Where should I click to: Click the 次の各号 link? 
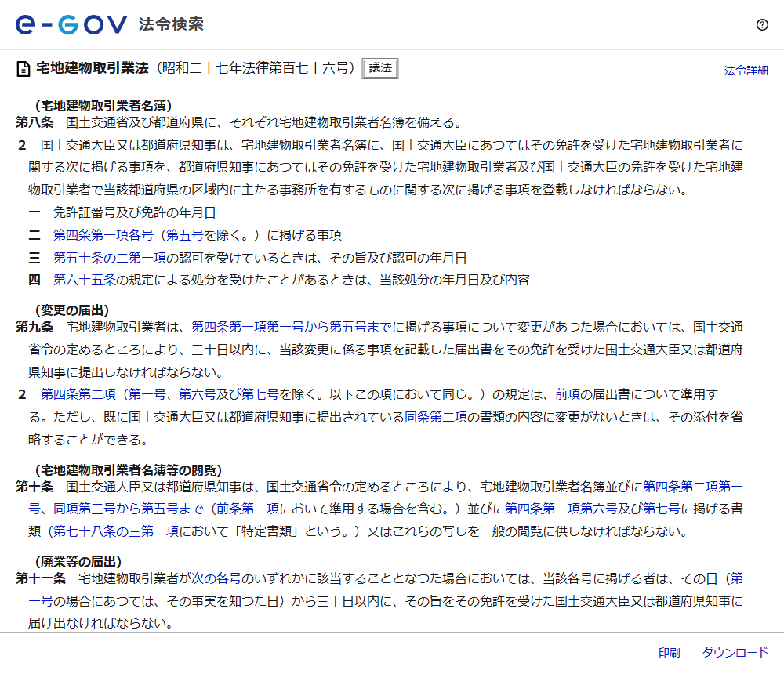coord(216,578)
